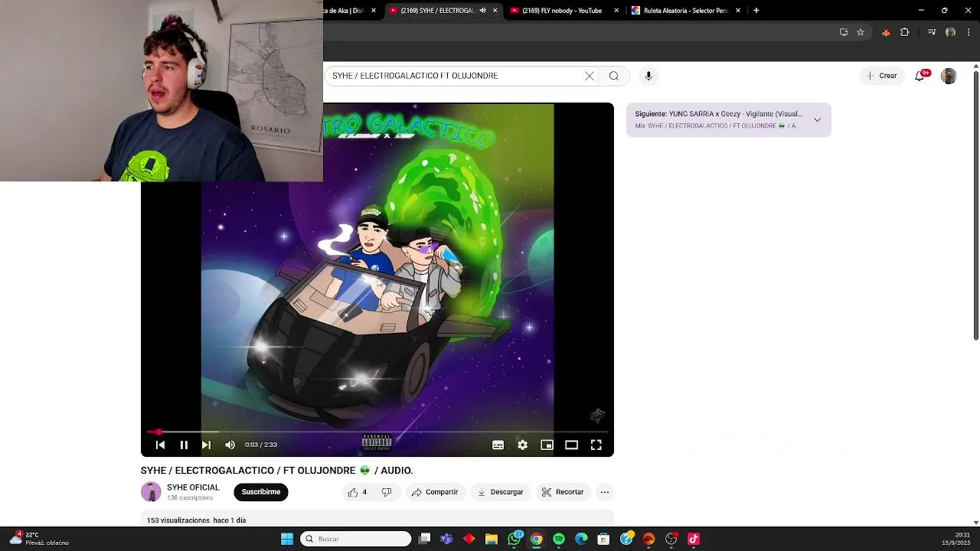This screenshot has width=980, height=551.
Task: Click the install app icon in address bar
Action: (x=844, y=32)
